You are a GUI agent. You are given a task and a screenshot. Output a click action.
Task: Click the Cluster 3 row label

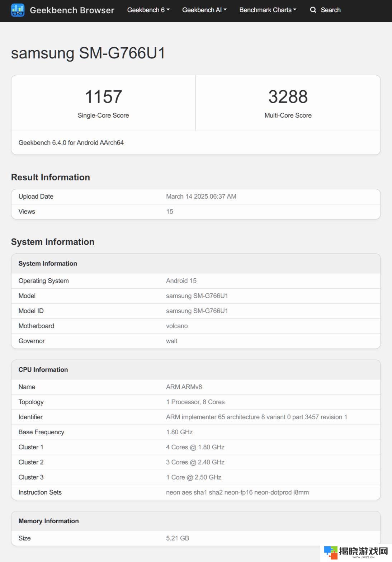click(31, 477)
